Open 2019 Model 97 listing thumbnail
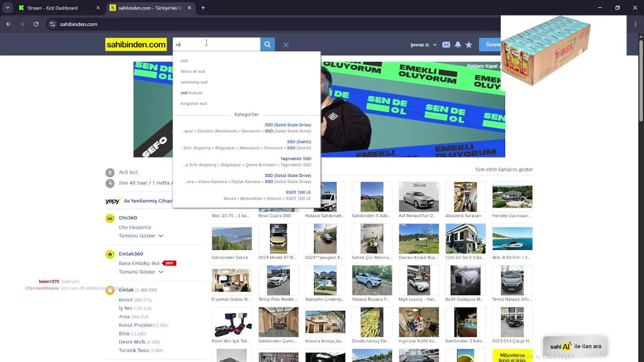The image size is (644, 362). pyautogui.click(x=278, y=239)
